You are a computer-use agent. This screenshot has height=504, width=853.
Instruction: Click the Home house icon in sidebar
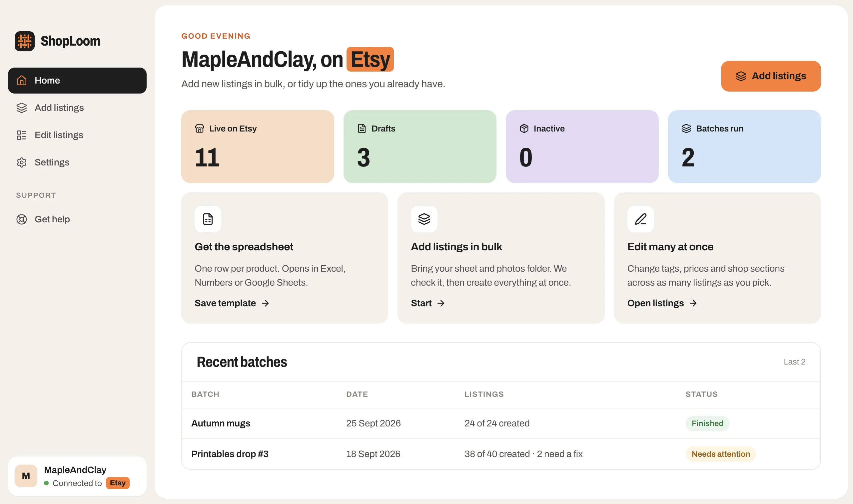(22, 81)
